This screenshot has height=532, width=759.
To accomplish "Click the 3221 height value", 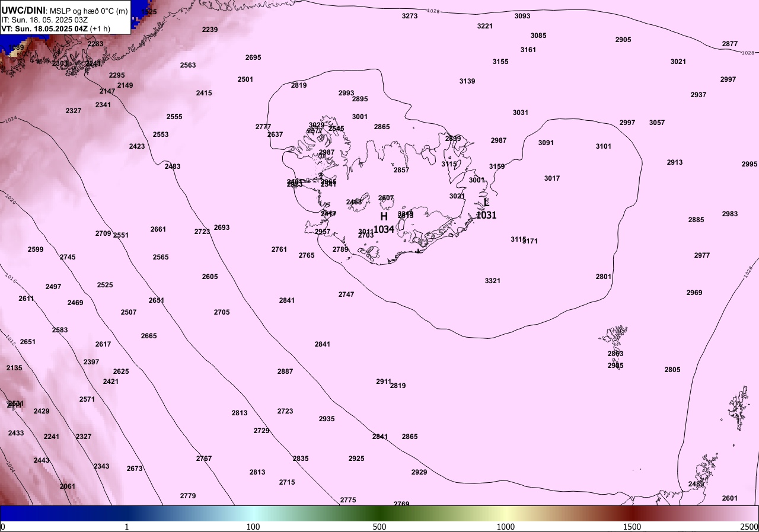I will (x=485, y=26).
